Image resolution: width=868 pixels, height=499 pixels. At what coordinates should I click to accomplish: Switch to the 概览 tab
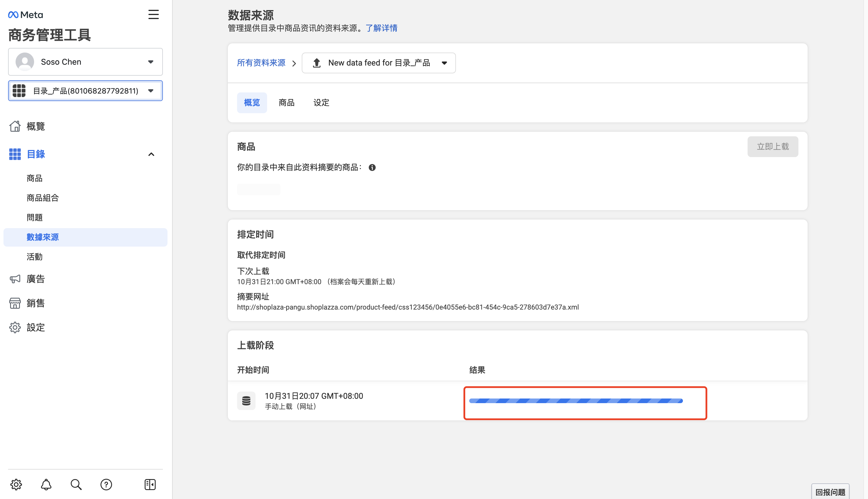pos(252,103)
